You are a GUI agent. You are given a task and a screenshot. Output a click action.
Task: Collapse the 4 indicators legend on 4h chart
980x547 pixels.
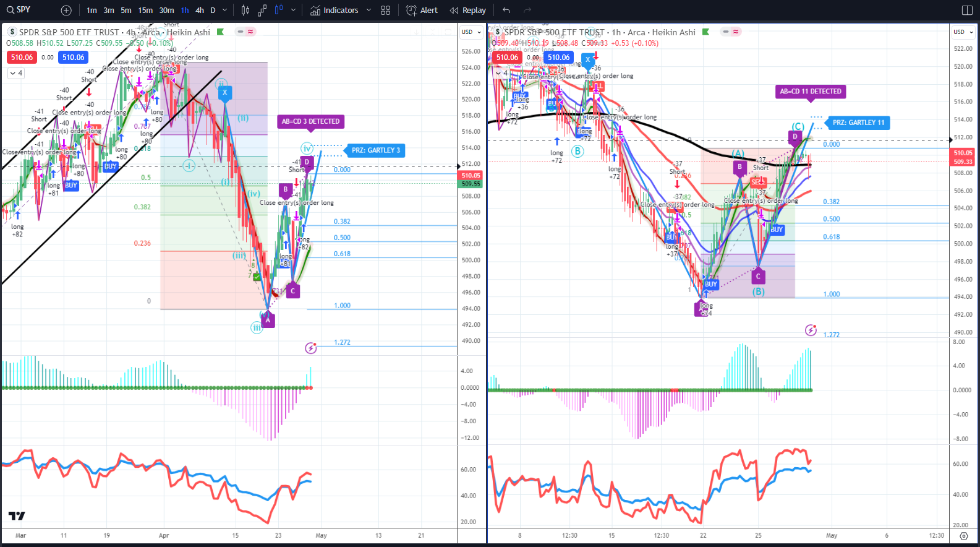[16, 73]
